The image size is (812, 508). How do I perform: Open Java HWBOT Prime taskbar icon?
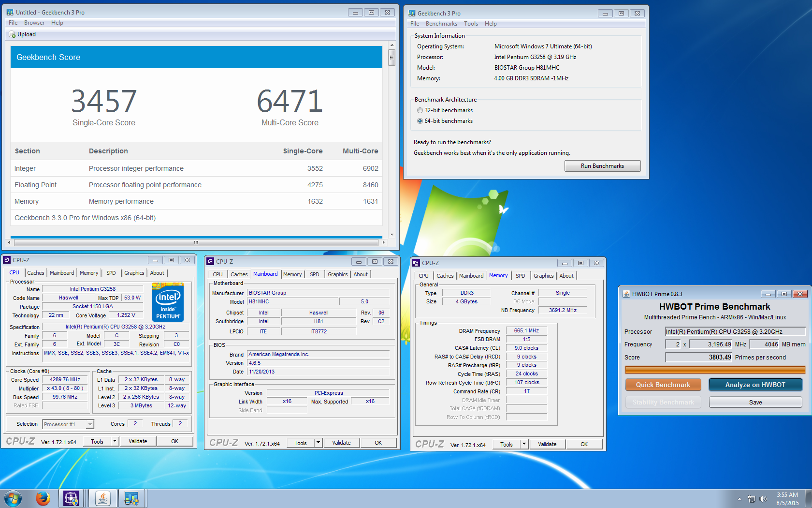tap(102, 498)
